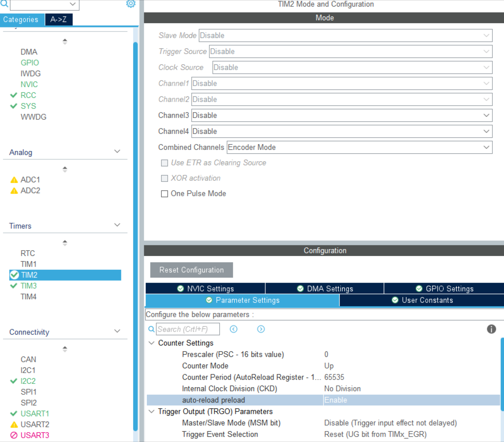
Task: Click the sort arrows above DMA list
Action: (65, 41)
